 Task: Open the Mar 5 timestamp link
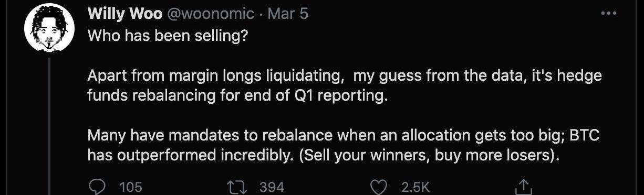[288, 14]
